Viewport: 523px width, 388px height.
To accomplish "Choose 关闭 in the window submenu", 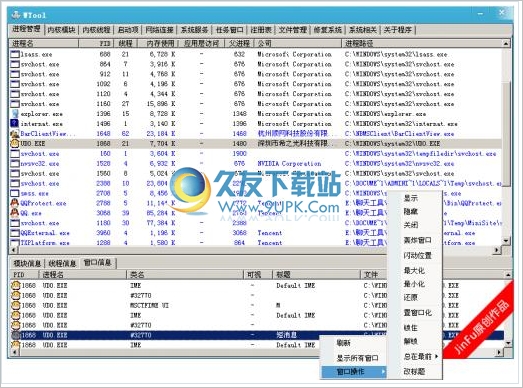I will click(411, 225).
